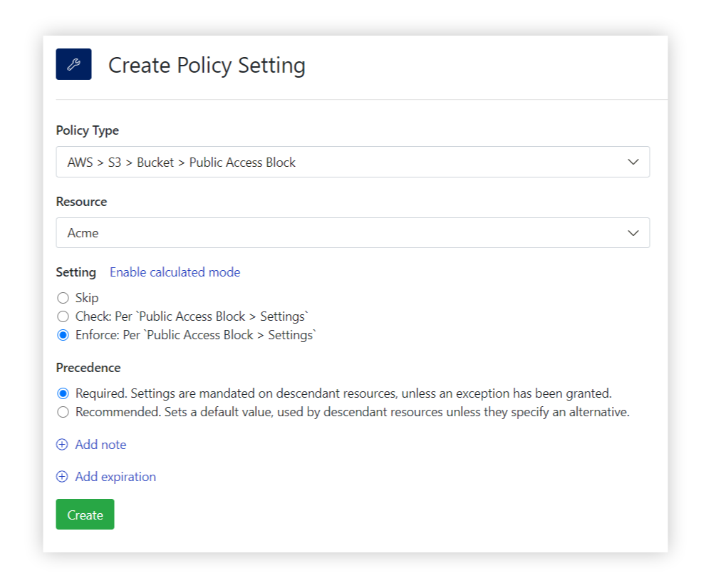This screenshot has width=711, height=588.
Task: Choose the Required precedence option
Action: [63, 393]
